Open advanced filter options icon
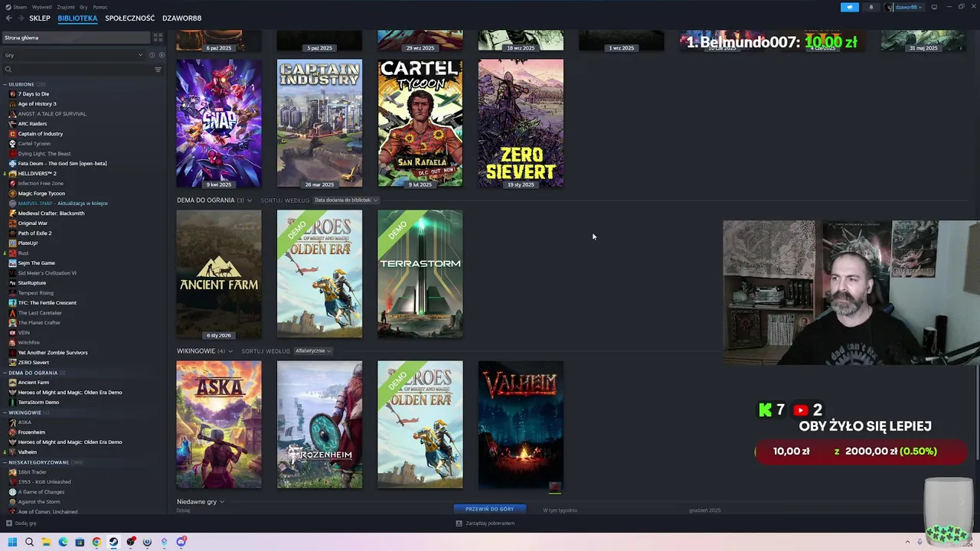This screenshot has width=980, height=551. [158, 70]
